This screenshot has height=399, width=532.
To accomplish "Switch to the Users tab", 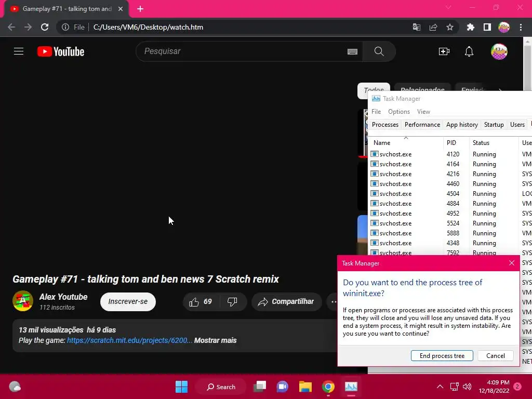I will coord(517,125).
